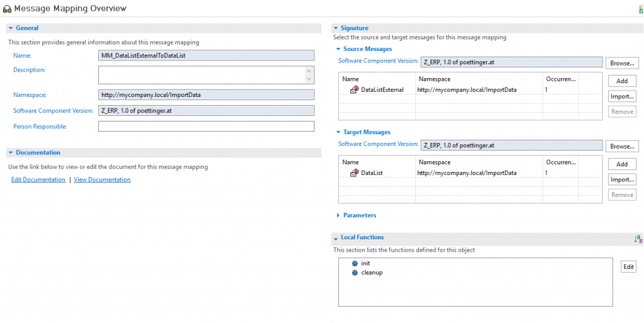
Task: Click the Message Mapping Overview title icon
Action: 7,8
